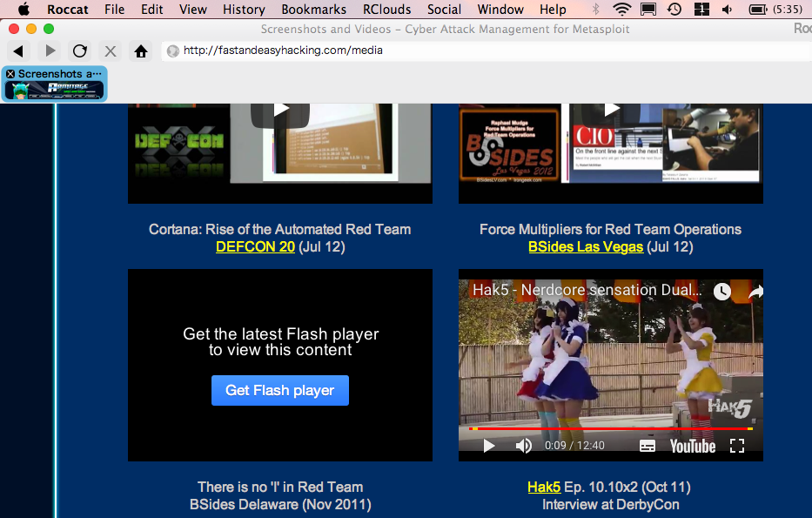Click the BSides Las Vegas 2012 thumbnail image
Viewport: 812px width, 518px height.
[x=510, y=146]
